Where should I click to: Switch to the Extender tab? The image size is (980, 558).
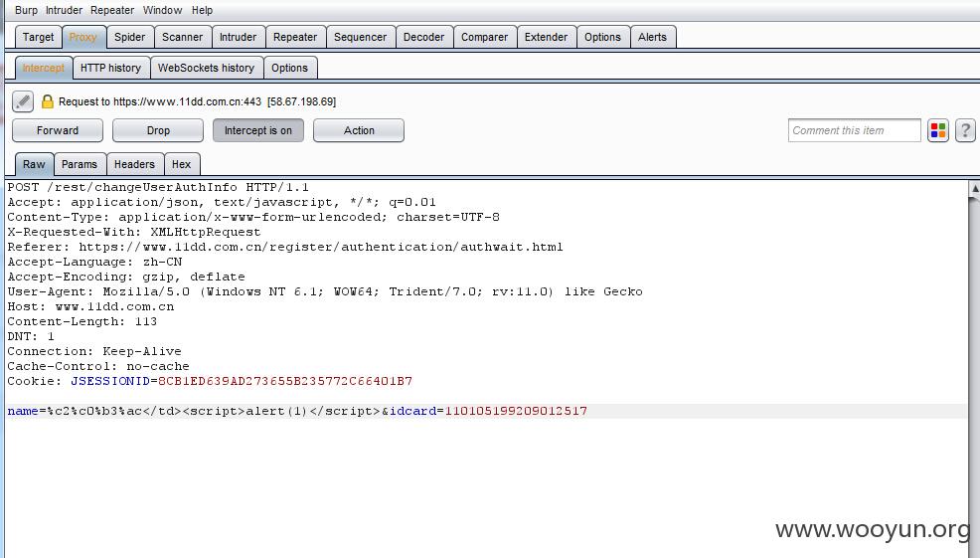point(547,37)
